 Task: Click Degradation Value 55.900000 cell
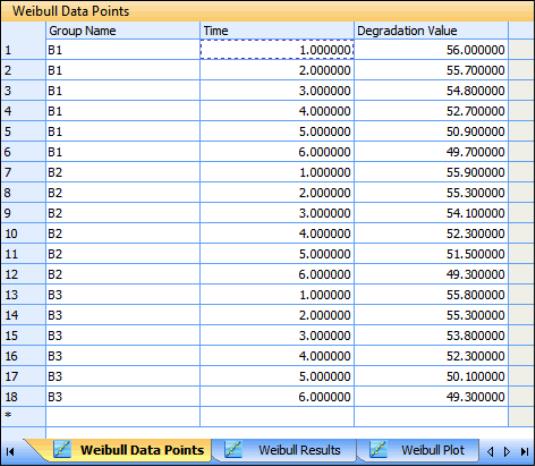431,172
